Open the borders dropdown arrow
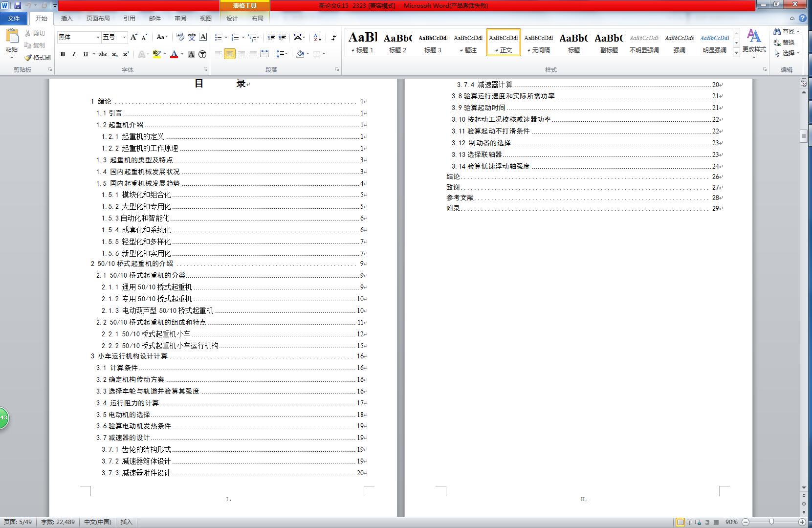Viewport: 812px width, 528px height. [324, 54]
